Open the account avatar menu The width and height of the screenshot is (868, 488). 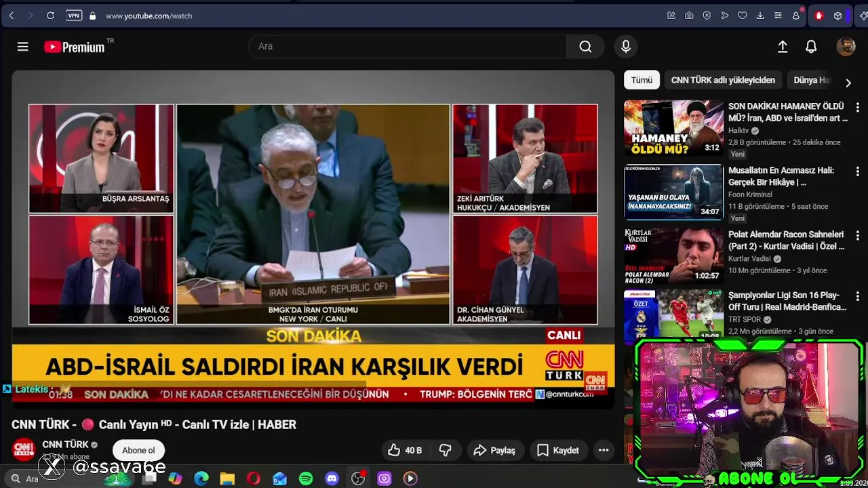(x=846, y=46)
